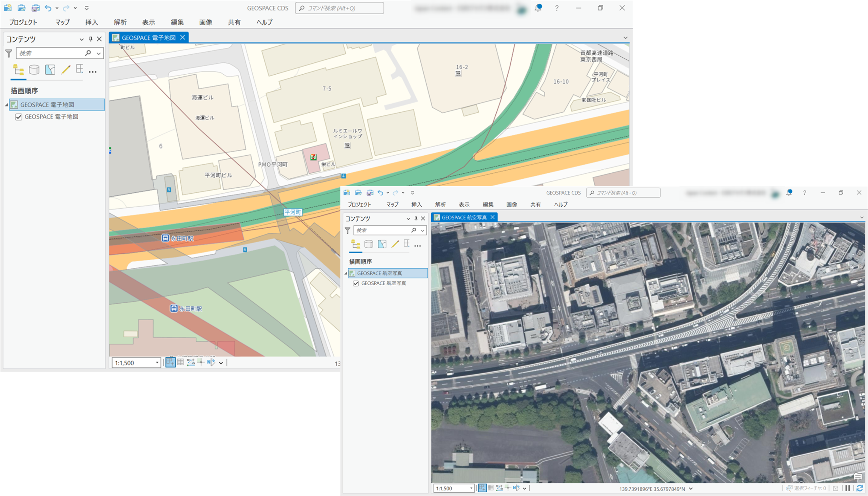Click the 検索 search field in front contents pane

tap(381, 230)
